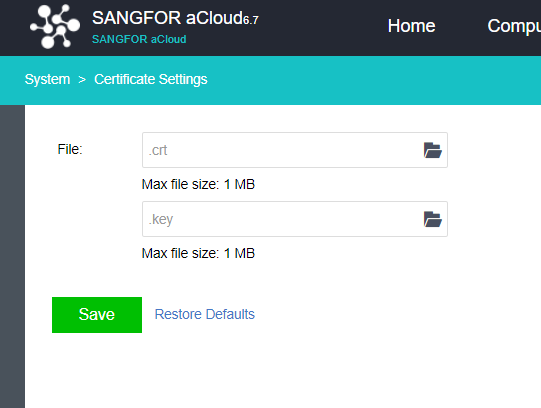
Task: Go to System in the breadcrumb
Action: 47,79
